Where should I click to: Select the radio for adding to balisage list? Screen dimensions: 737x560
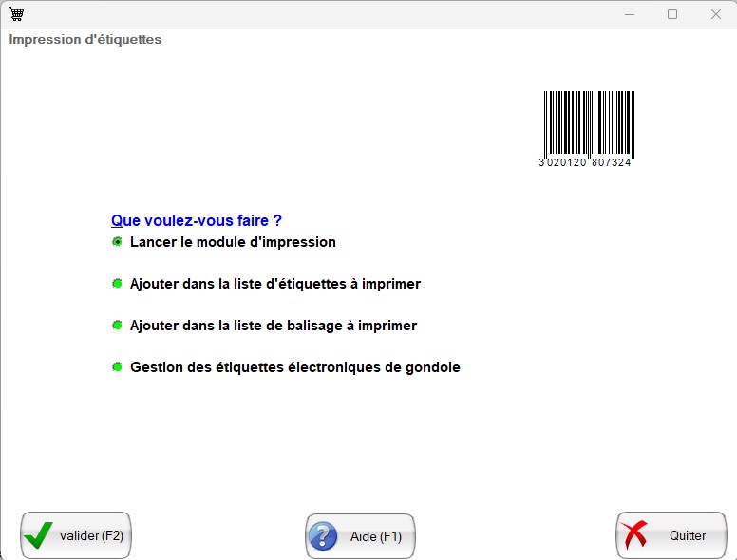click(117, 326)
